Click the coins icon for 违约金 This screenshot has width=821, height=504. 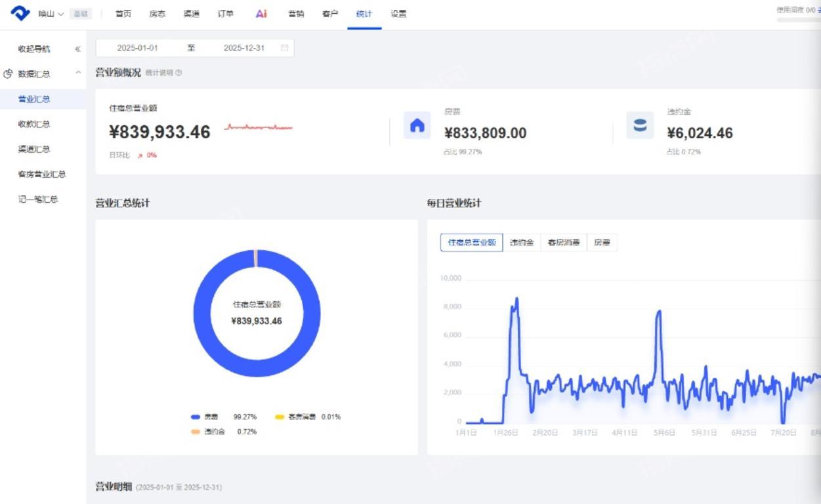pyautogui.click(x=640, y=125)
